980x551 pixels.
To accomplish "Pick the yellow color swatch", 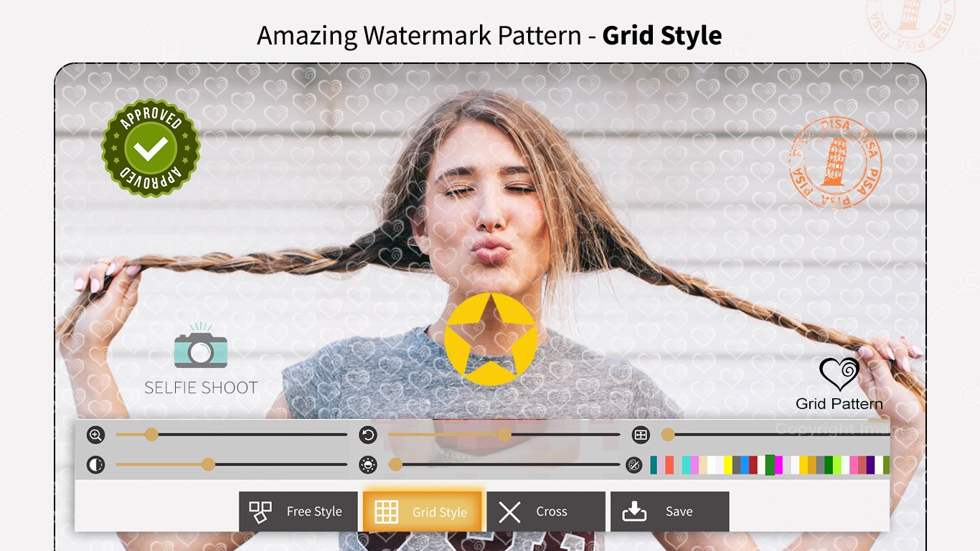I will tap(728, 465).
